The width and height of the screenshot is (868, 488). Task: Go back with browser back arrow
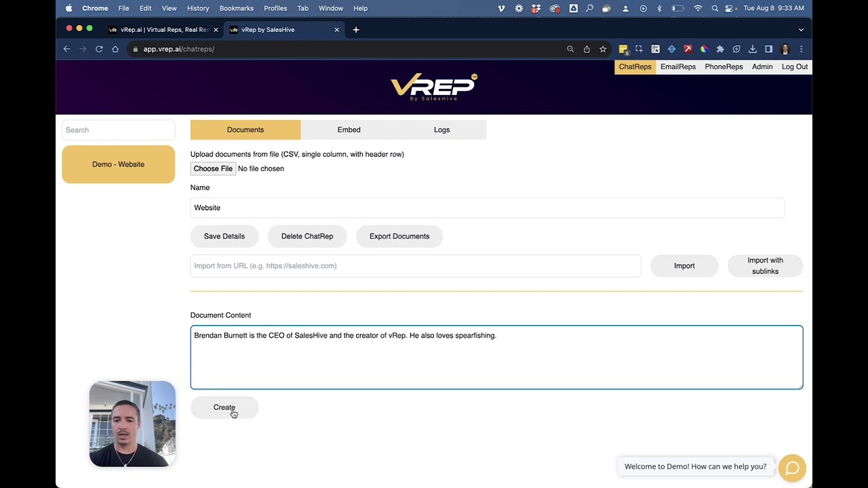click(66, 49)
